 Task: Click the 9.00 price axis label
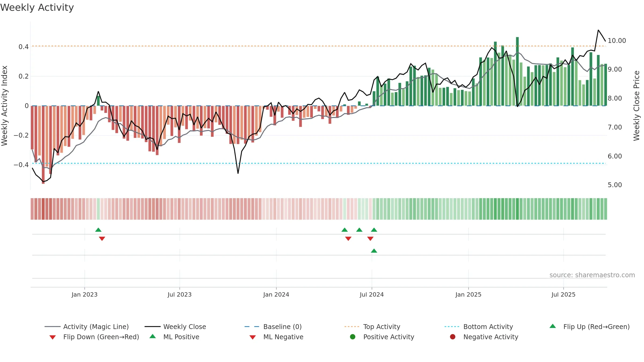pos(615,69)
